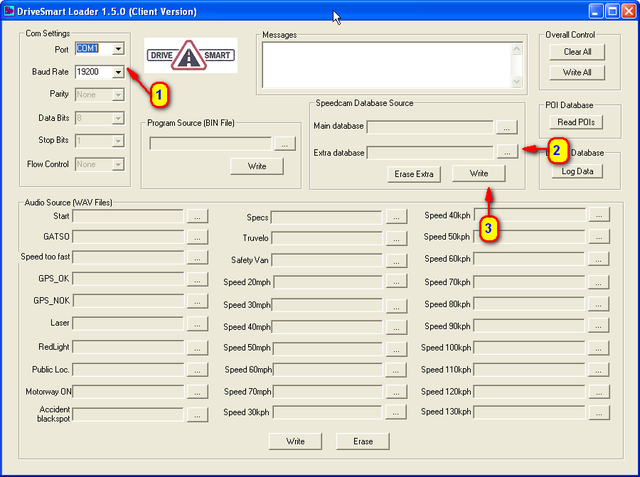
Task: Click the DriveSmart logo image
Action: click(x=191, y=55)
